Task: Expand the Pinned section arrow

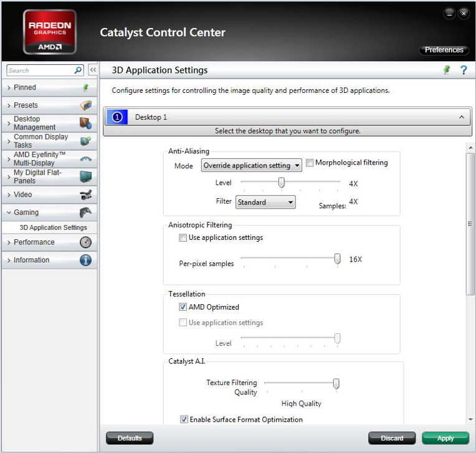Action: (x=9, y=88)
